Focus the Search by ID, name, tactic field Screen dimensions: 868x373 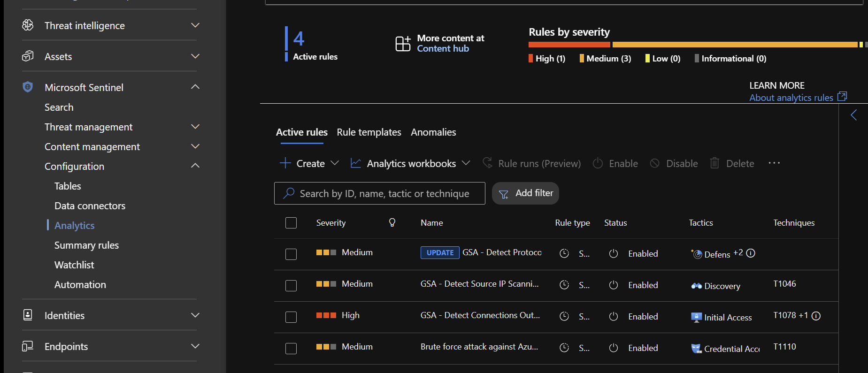pyautogui.click(x=380, y=193)
